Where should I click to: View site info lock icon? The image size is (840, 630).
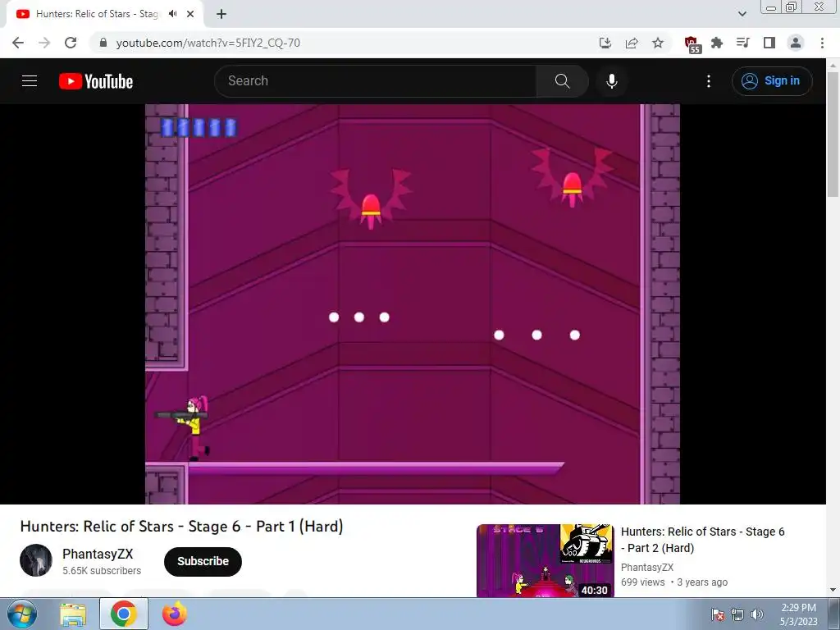point(103,43)
